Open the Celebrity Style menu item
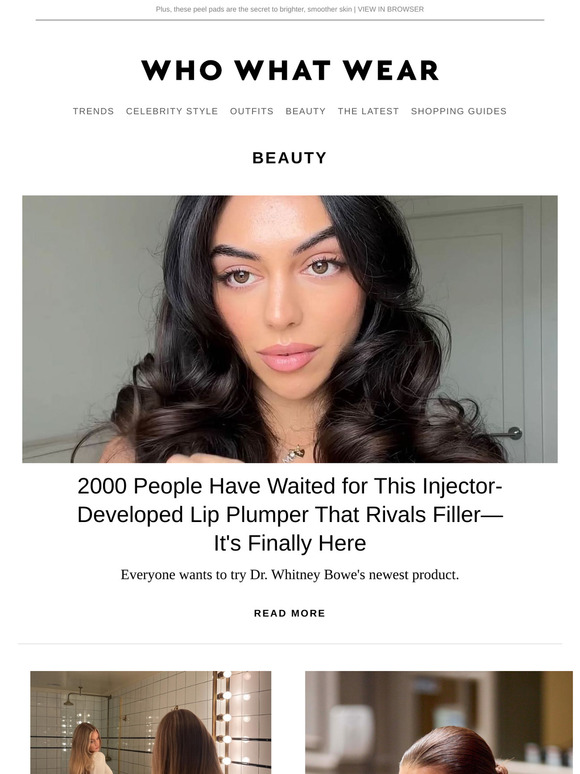Viewport: 580px width, 774px height. point(172,111)
